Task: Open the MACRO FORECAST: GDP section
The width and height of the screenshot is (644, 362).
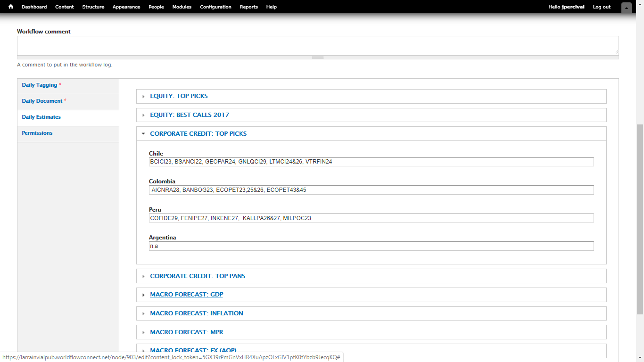Action: point(186,295)
